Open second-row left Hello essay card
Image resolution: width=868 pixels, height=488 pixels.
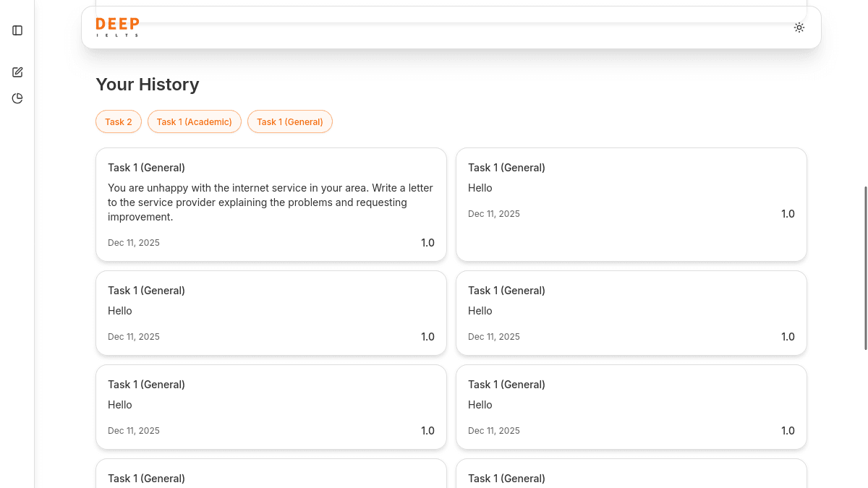pos(271,312)
